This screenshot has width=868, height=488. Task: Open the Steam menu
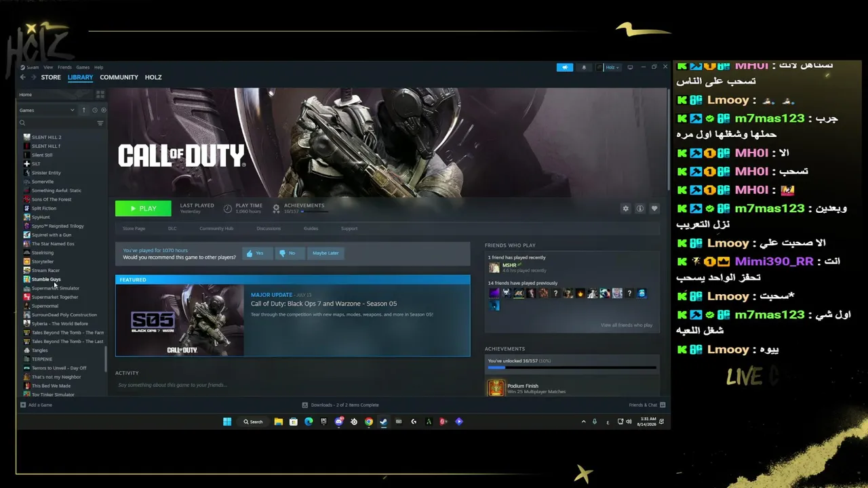click(33, 67)
